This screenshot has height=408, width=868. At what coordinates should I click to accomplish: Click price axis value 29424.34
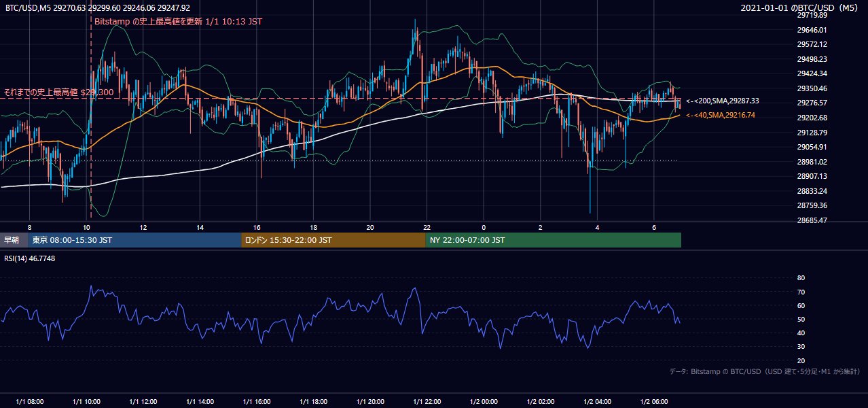click(x=812, y=73)
